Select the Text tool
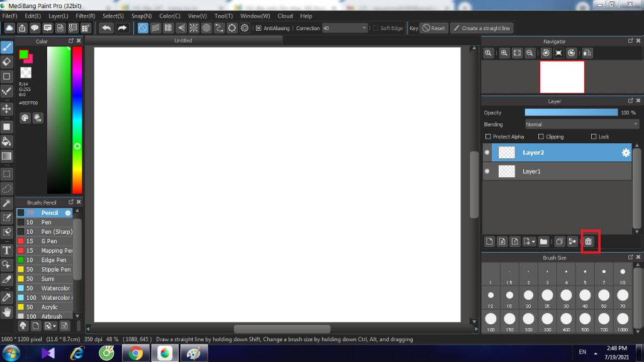 click(6, 250)
